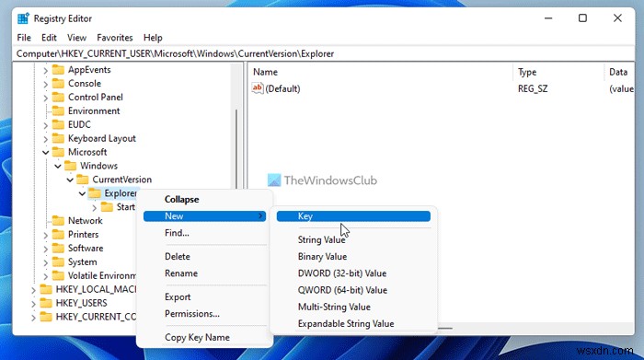Maximize the Registry Editor window
The width and height of the screenshot is (644, 360).
tap(582, 18)
